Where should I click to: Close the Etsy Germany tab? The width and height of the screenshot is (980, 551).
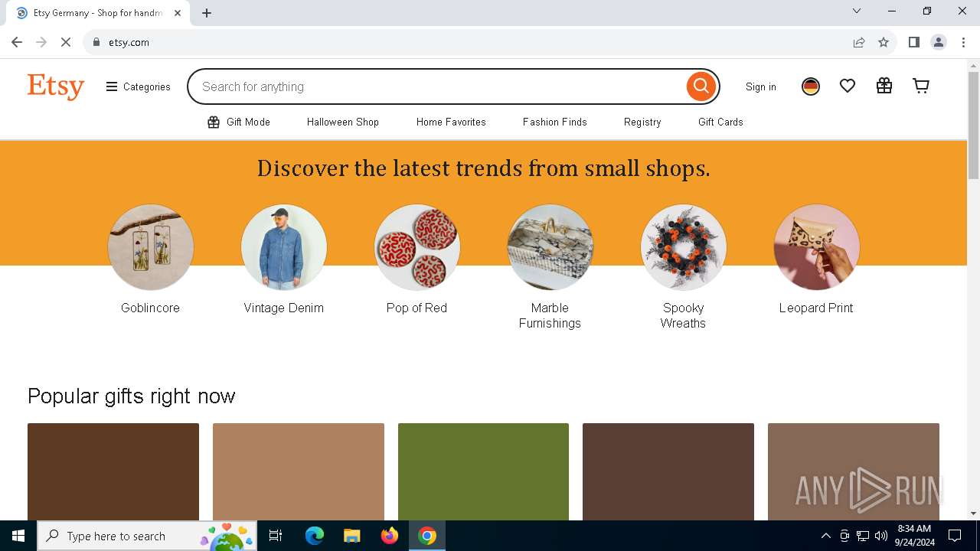tap(178, 13)
